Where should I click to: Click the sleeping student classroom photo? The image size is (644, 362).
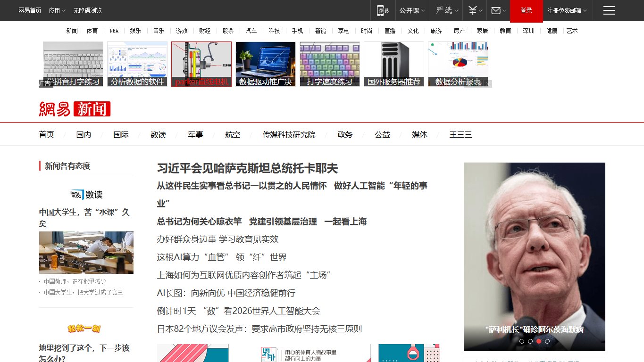pos(86,253)
